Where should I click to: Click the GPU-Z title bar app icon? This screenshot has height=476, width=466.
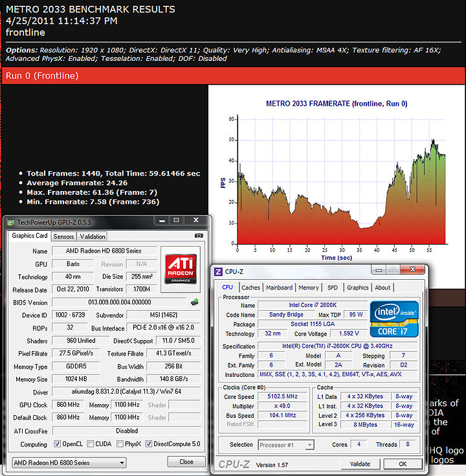point(10,223)
